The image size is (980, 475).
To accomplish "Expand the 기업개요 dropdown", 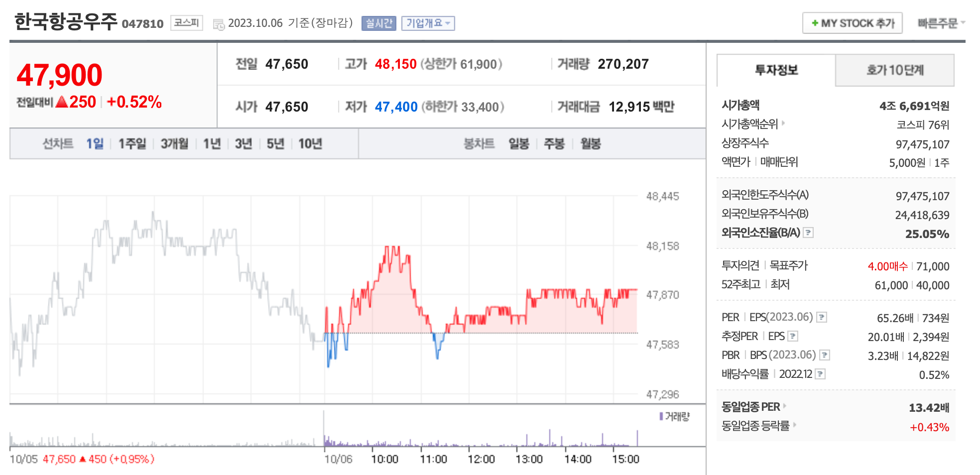I will (428, 23).
